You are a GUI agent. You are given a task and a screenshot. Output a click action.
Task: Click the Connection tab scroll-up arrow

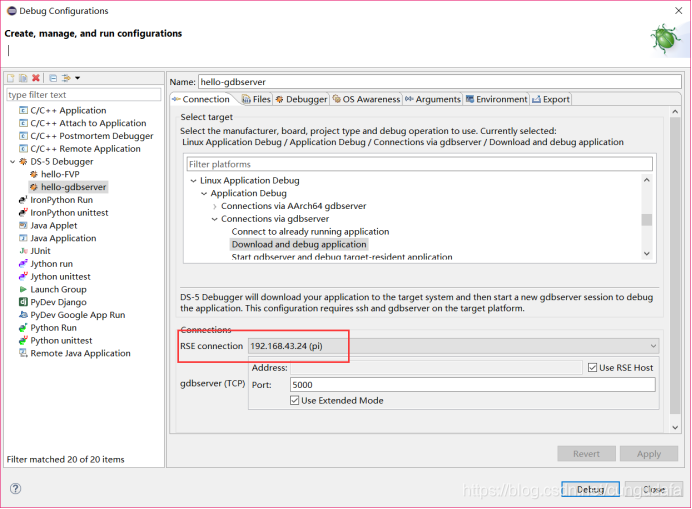(675, 112)
